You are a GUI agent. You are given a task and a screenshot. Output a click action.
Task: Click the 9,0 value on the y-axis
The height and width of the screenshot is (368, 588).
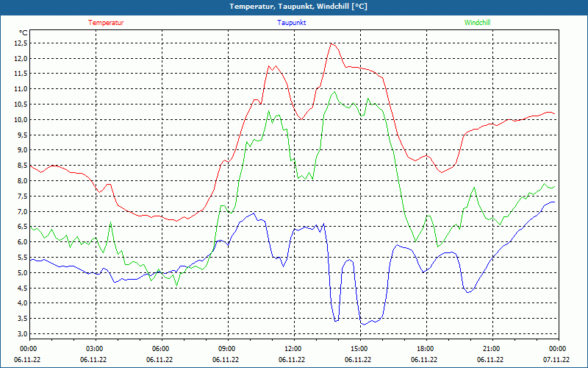tap(23, 150)
